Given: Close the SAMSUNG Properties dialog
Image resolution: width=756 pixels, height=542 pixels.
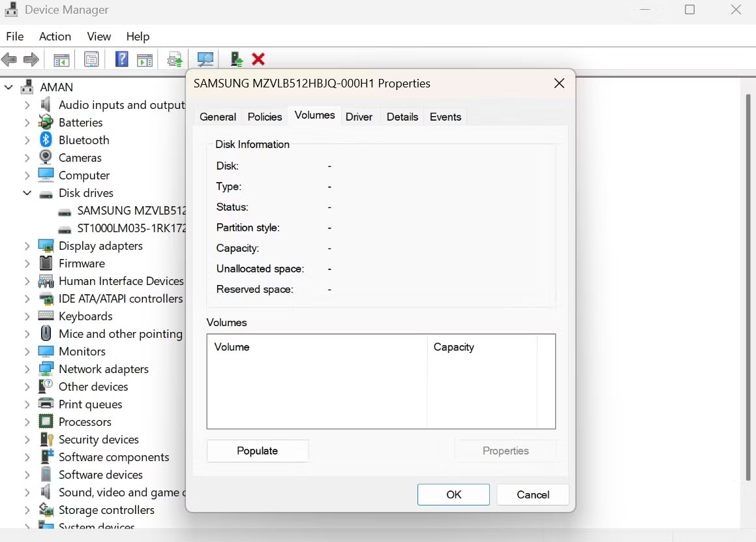Looking at the screenshot, I should [x=559, y=83].
